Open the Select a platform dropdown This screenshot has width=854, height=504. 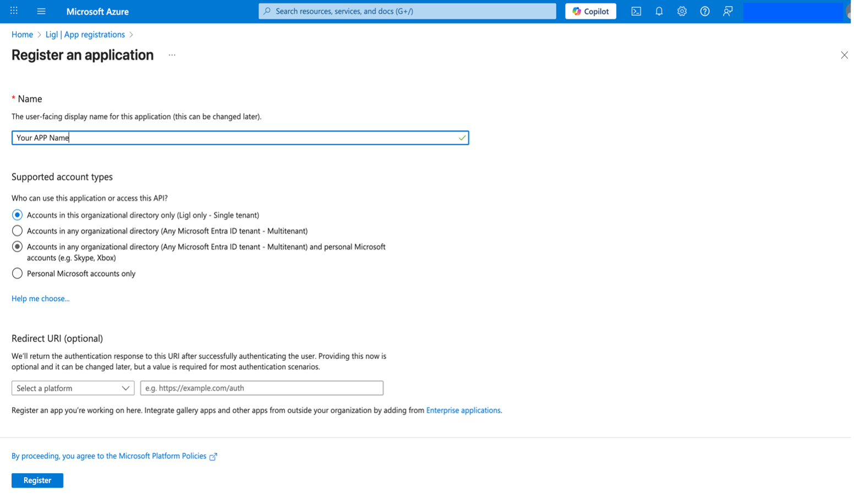click(73, 388)
